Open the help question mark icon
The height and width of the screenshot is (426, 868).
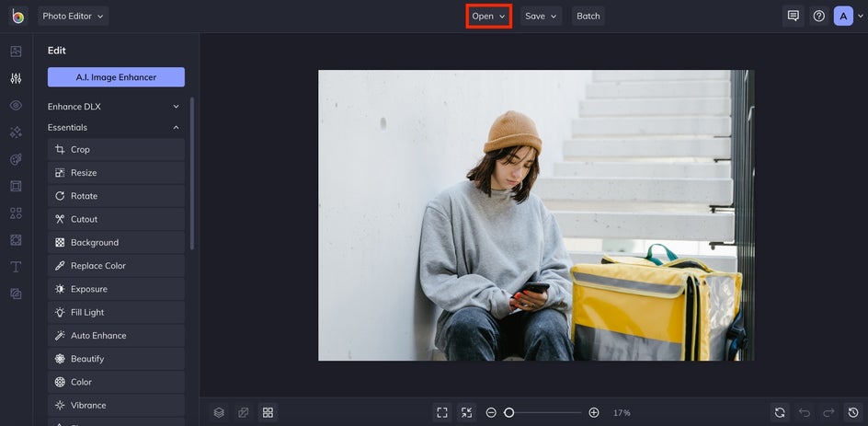(x=819, y=16)
